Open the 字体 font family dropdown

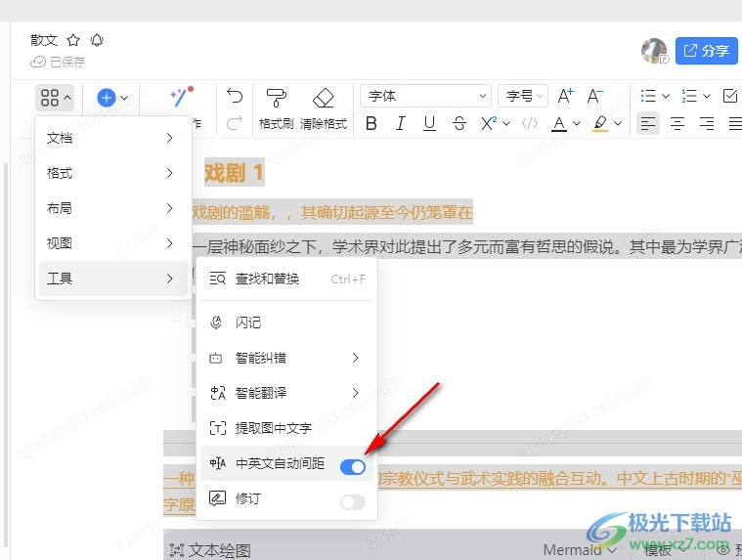(x=426, y=96)
